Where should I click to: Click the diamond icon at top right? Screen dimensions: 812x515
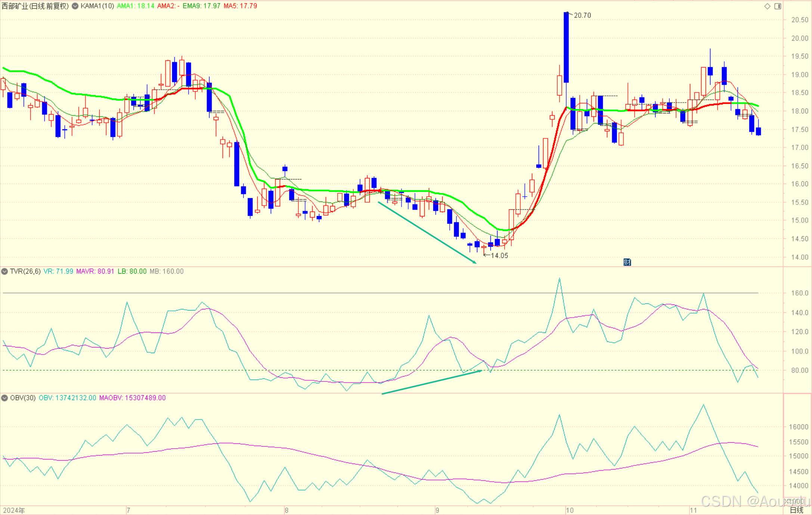(767, 6)
